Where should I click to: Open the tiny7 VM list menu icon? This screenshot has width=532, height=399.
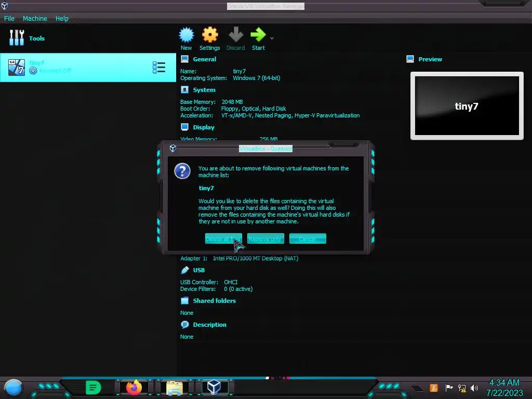click(x=159, y=67)
